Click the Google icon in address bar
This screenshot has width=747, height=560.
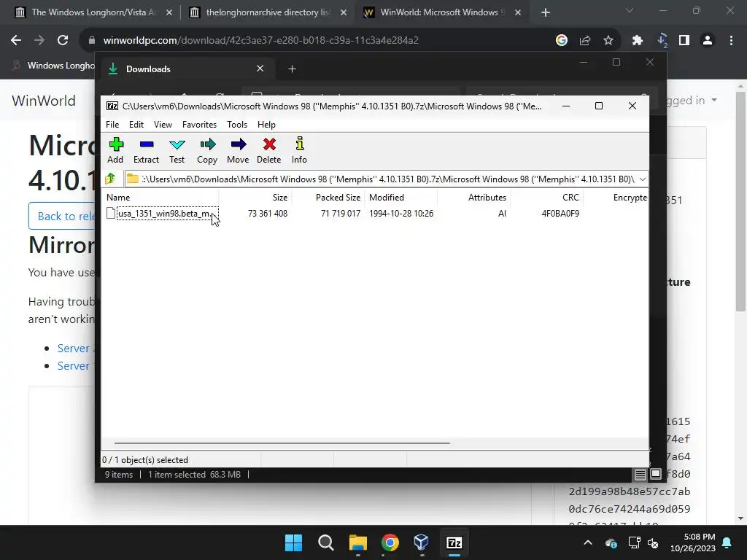pos(562,41)
